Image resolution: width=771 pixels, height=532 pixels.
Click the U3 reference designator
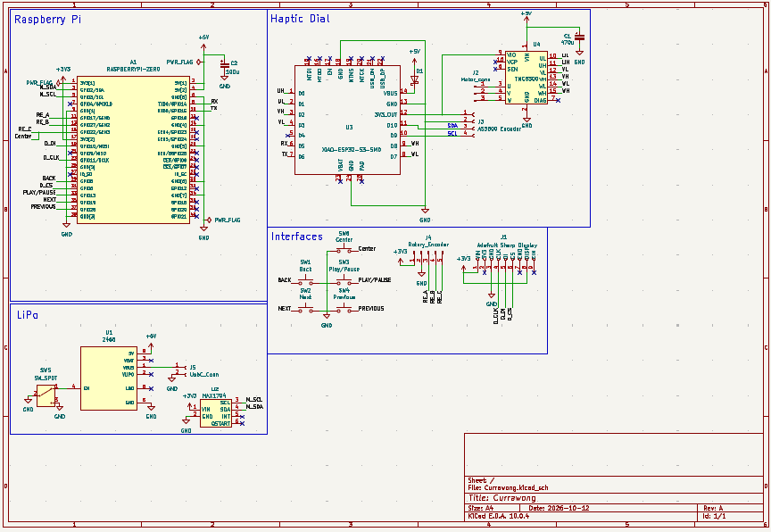[x=349, y=128]
